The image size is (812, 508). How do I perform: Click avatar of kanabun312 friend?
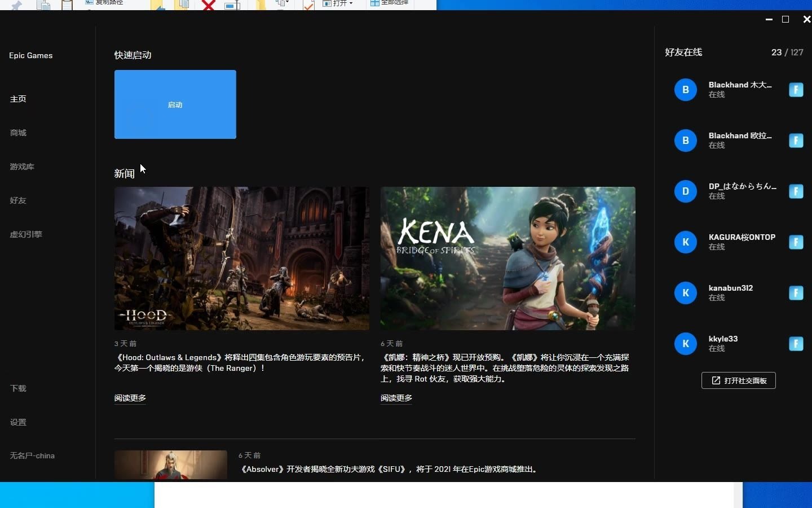coord(686,293)
